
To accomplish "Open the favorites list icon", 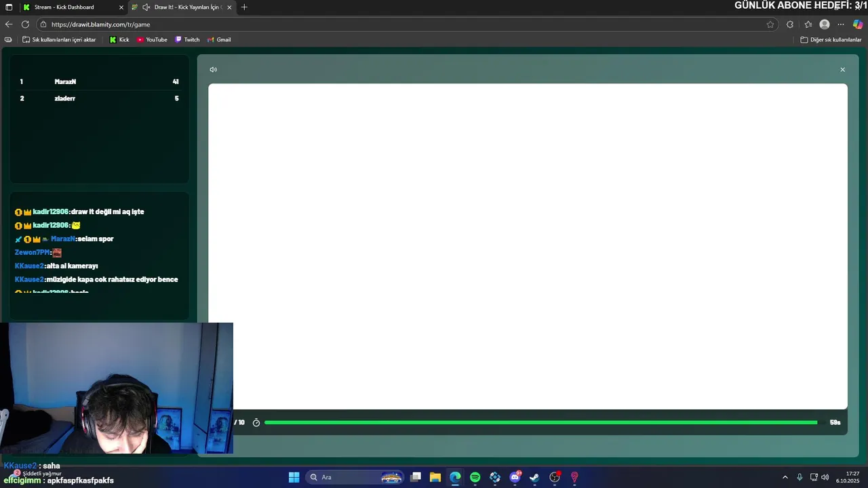I will click(808, 24).
